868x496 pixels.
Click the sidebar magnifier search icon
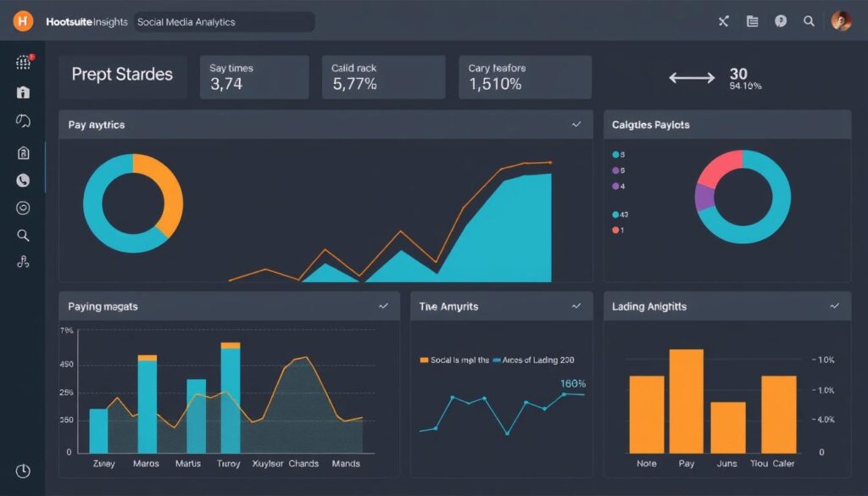pyautogui.click(x=23, y=236)
